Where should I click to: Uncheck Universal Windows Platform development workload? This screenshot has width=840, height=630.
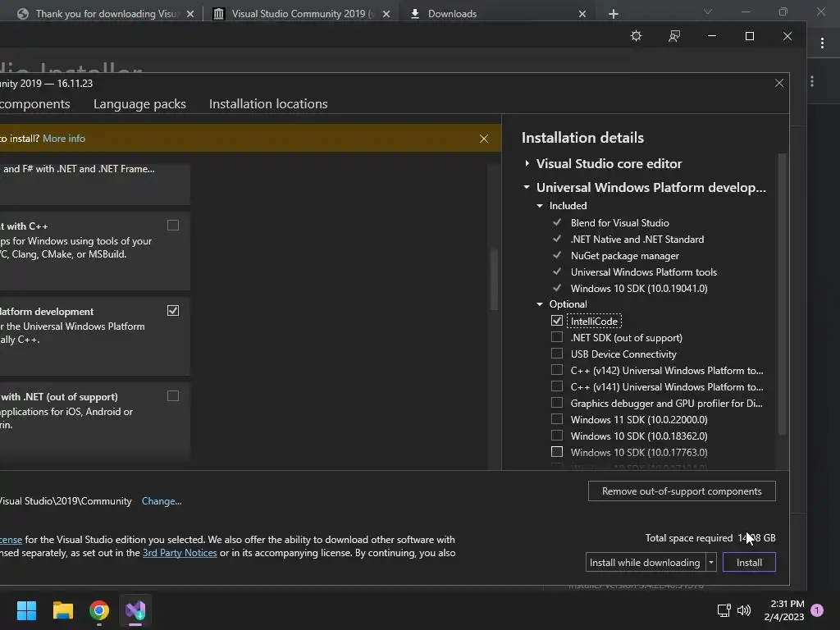pos(173,311)
